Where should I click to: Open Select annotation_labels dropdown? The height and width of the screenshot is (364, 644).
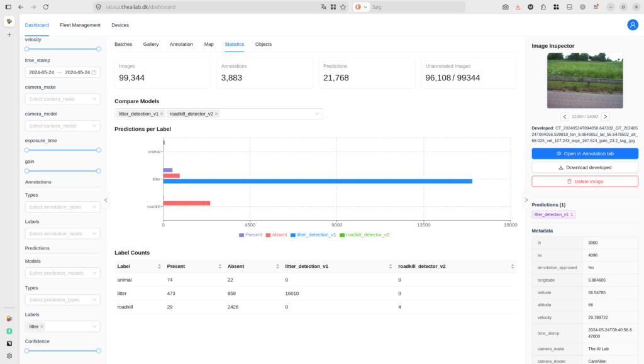click(62, 233)
